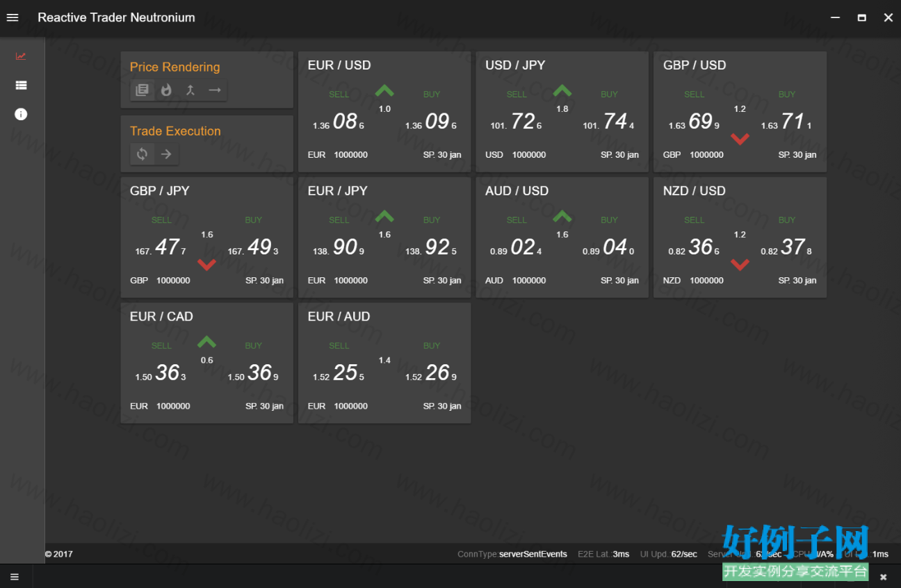Open the hamburger menu beside Reactive Trader title
The width and height of the screenshot is (901, 588).
(x=13, y=17)
